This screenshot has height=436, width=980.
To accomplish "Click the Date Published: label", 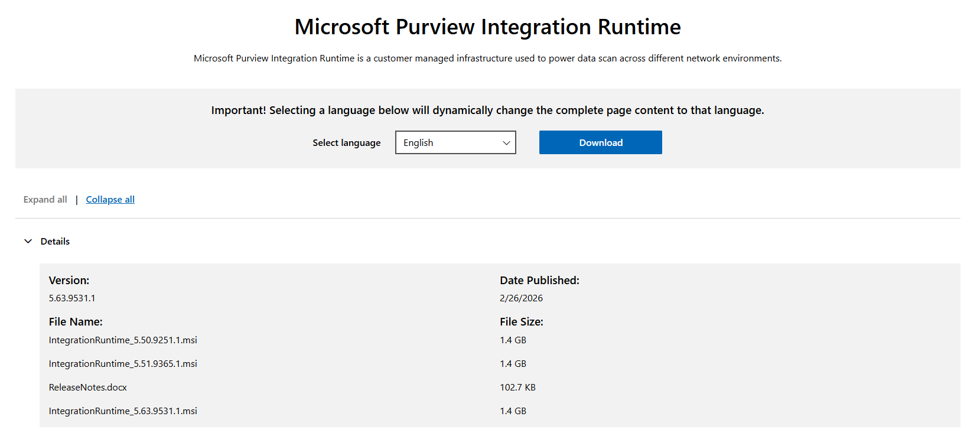I will point(539,281).
